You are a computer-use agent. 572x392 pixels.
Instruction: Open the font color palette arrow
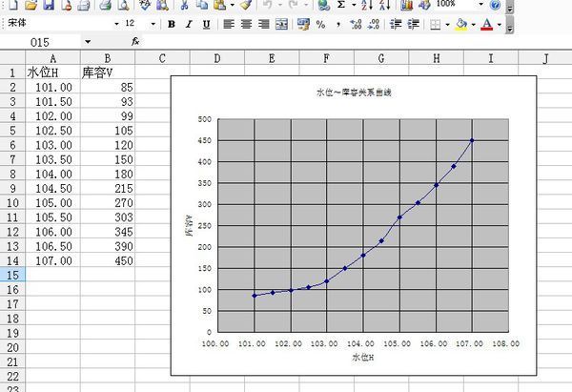pyautogui.click(x=499, y=25)
